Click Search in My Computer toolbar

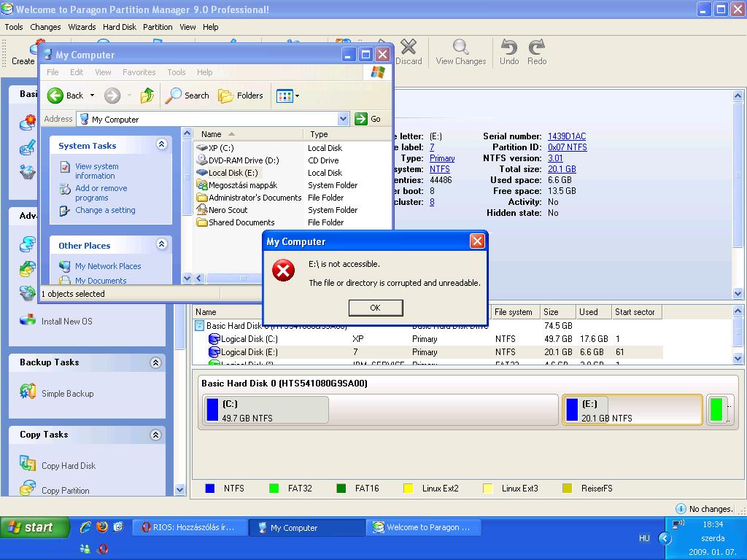(187, 96)
